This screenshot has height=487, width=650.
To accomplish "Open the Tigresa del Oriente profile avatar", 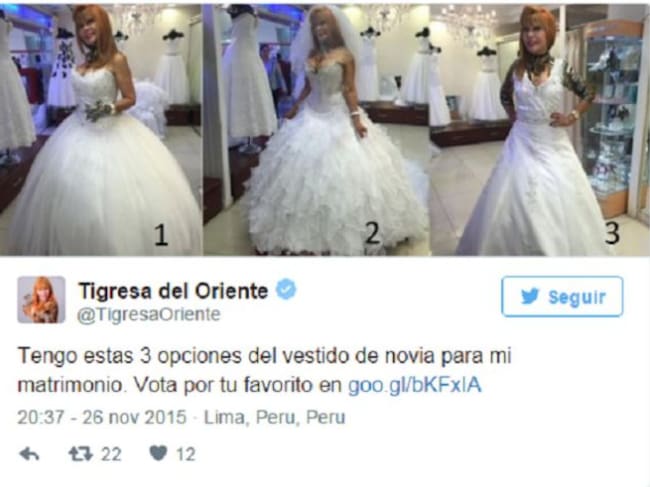I will point(41,299).
